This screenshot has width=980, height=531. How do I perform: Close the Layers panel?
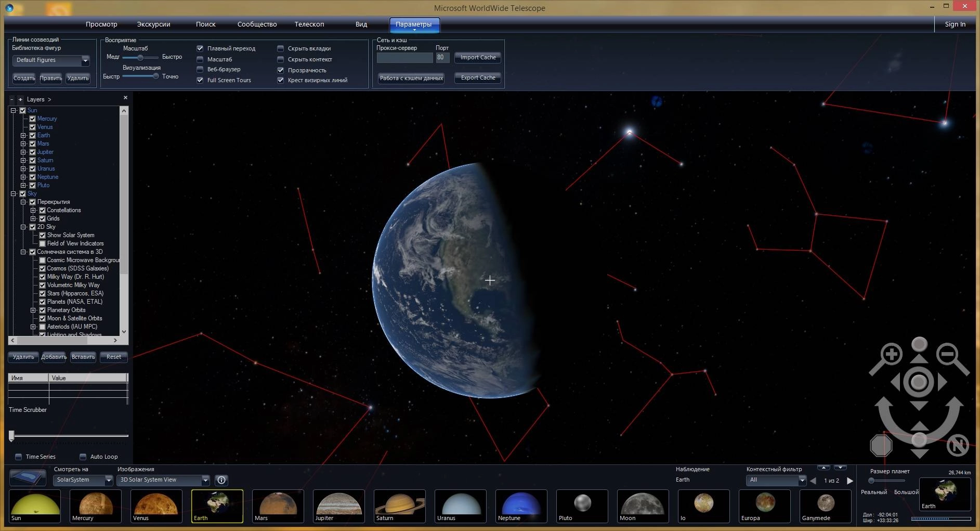(x=125, y=98)
